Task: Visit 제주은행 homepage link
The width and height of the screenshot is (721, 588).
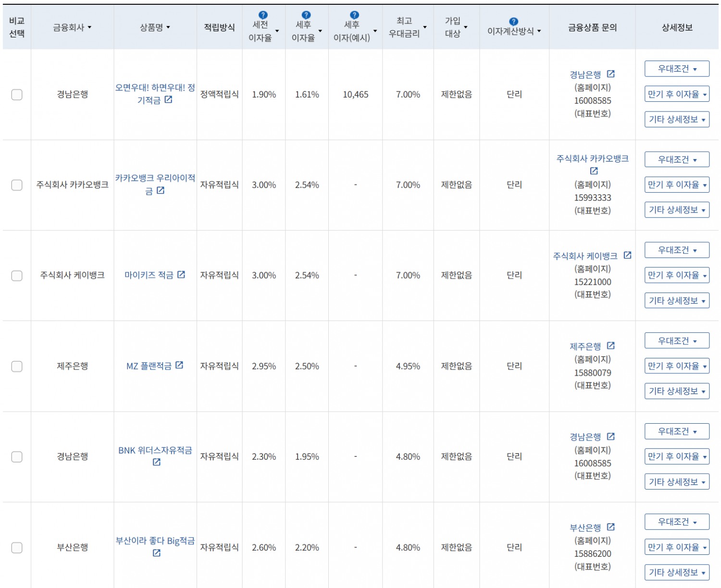Action: pyautogui.click(x=585, y=346)
